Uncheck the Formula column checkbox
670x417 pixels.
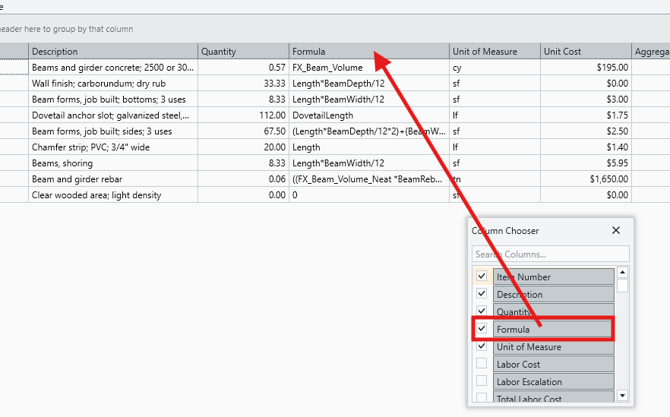pyautogui.click(x=482, y=329)
